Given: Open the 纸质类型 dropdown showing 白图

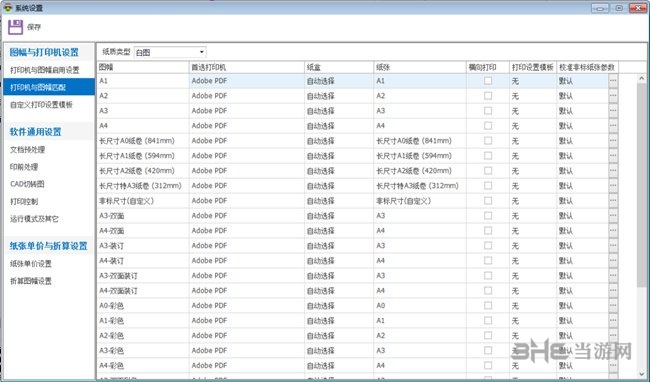Looking at the screenshot, I should 170,52.
